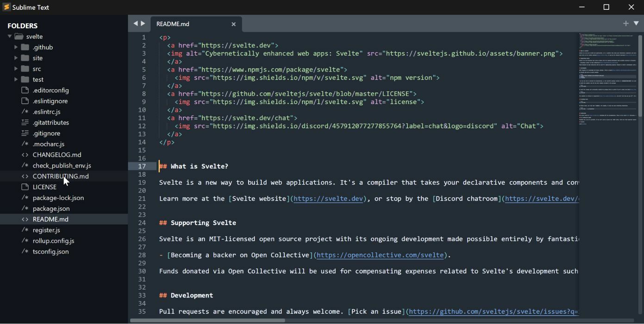Open .eslintignore from the sidebar

(50, 101)
